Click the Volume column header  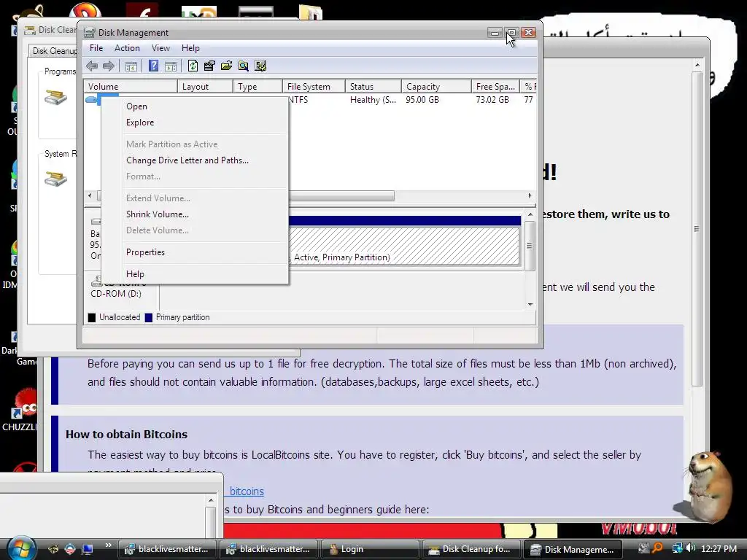(x=131, y=86)
